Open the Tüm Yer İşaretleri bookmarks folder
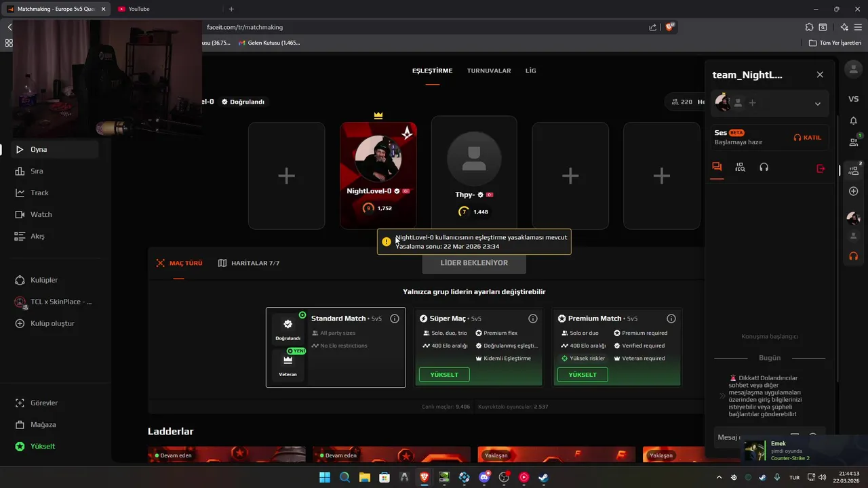 (835, 43)
